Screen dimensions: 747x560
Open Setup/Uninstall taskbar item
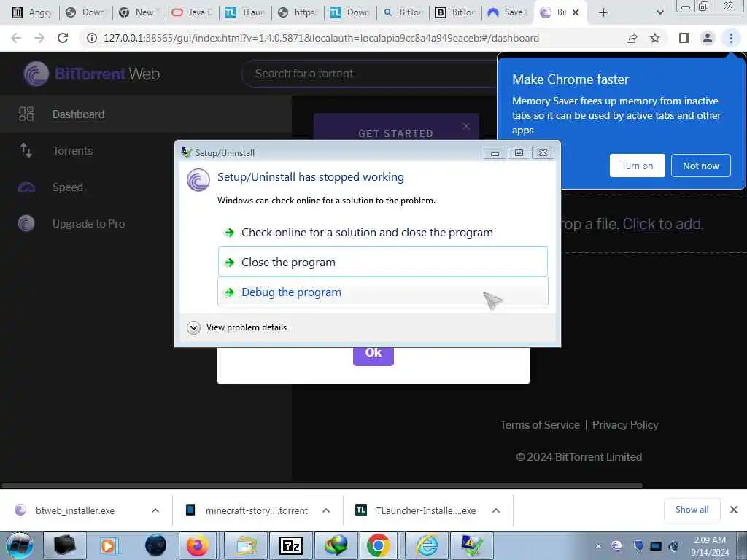[x=471, y=545]
